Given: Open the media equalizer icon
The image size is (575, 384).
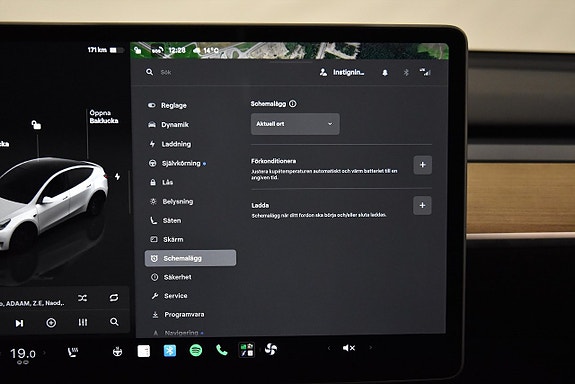Looking at the screenshot, I should (x=83, y=322).
